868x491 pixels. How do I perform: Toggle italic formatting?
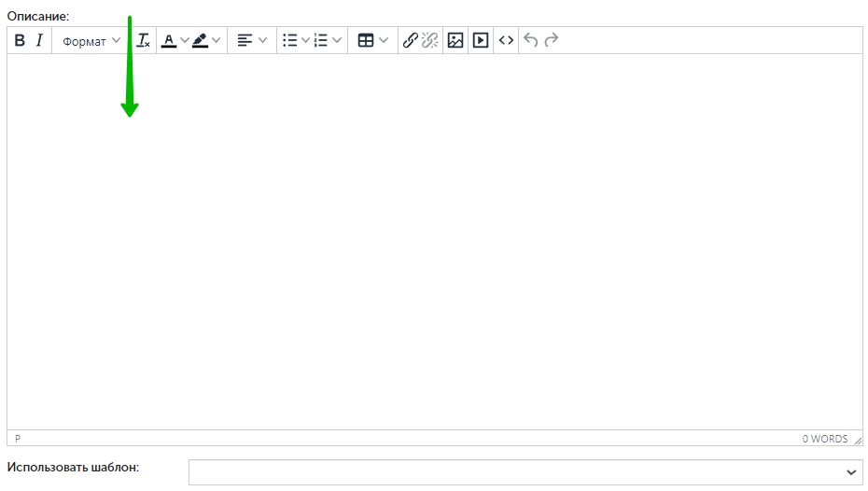coord(39,40)
